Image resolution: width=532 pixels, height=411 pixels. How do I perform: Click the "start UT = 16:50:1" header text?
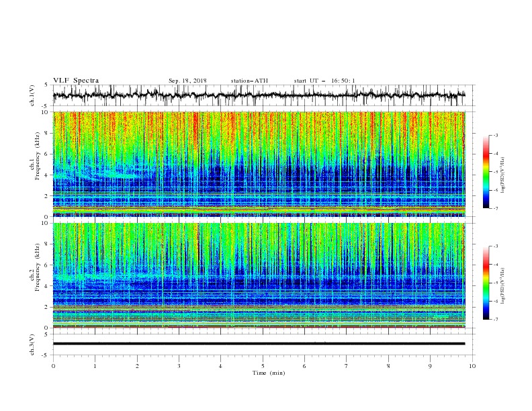pos(324,81)
